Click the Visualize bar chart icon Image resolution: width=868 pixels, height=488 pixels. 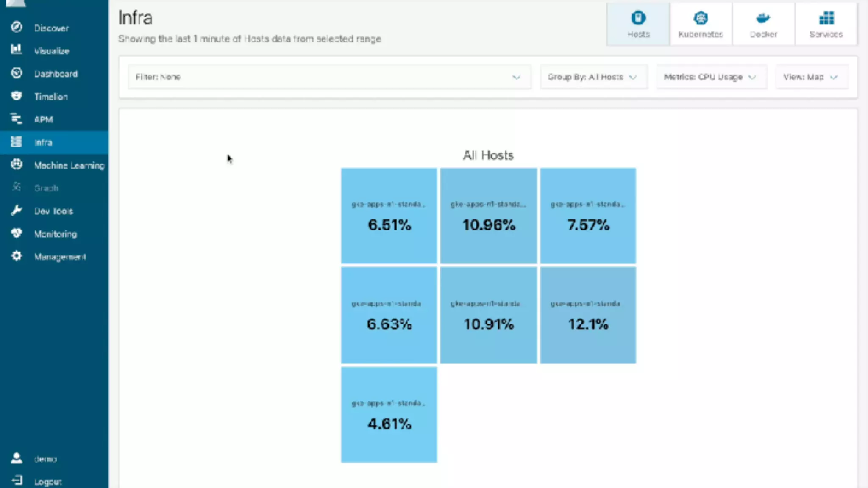point(17,50)
